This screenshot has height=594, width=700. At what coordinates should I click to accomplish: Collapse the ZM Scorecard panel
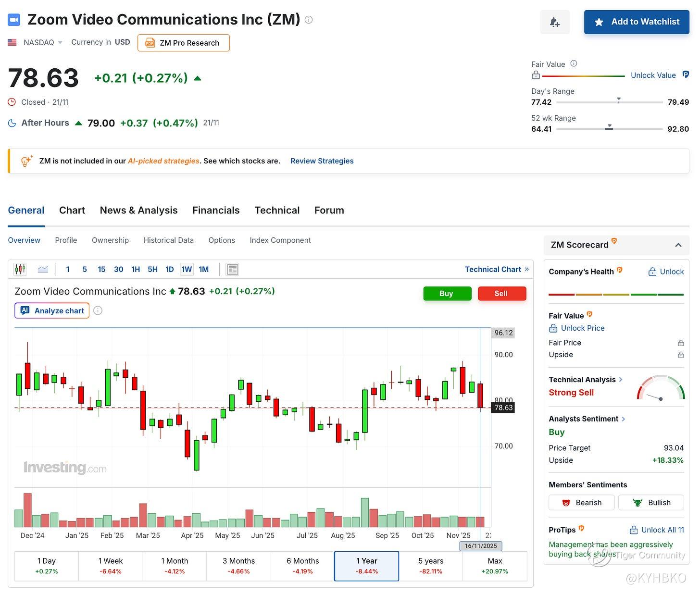click(x=678, y=245)
